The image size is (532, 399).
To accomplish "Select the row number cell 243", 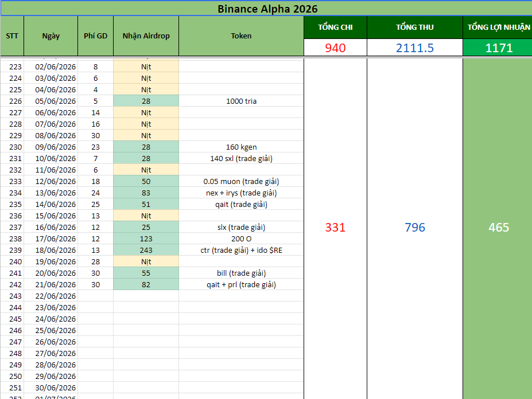I will [12, 296].
